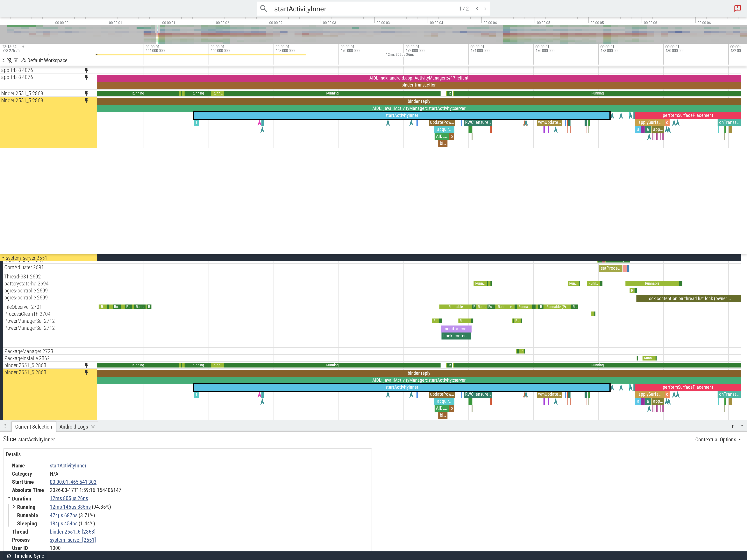Unpin the empty first app-frb-8 4076 track

click(x=86, y=70)
